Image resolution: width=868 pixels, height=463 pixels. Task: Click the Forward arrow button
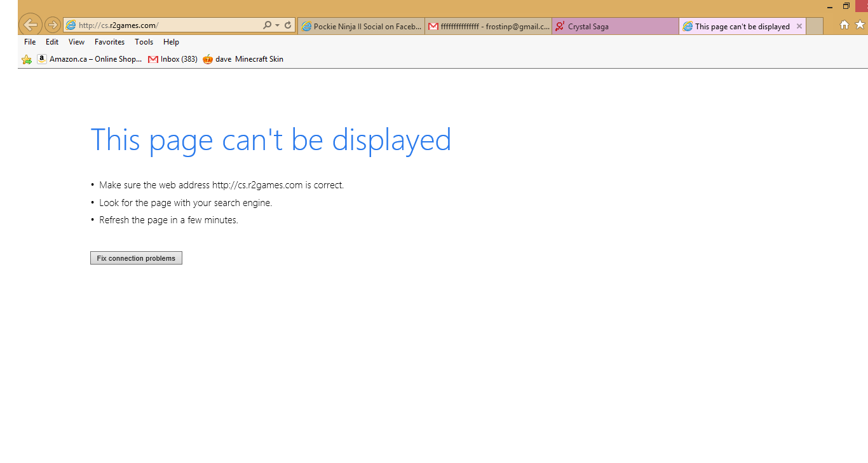(52, 25)
